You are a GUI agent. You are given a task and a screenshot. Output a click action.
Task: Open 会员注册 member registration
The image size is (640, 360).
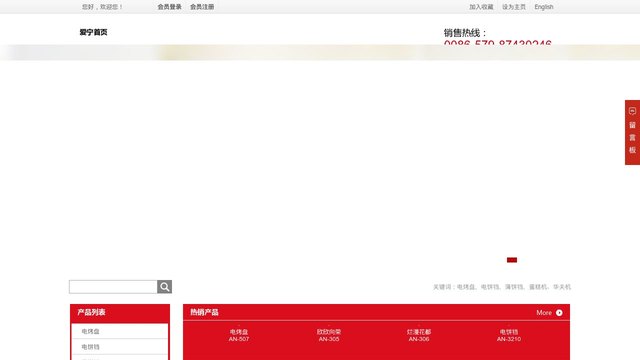(202, 7)
